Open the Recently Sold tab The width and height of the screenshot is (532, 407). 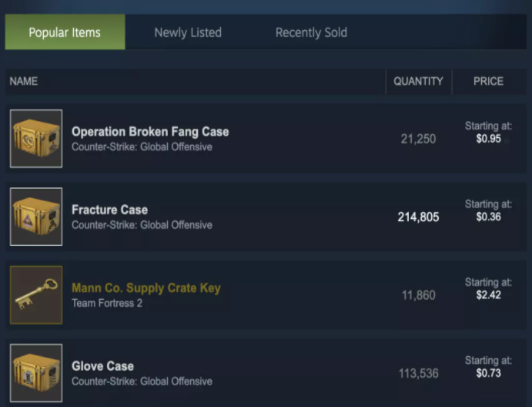pyautogui.click(x=311, y=32)
